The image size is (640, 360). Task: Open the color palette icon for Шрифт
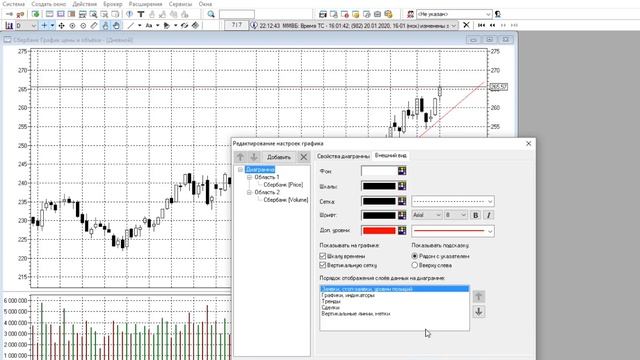402,215
